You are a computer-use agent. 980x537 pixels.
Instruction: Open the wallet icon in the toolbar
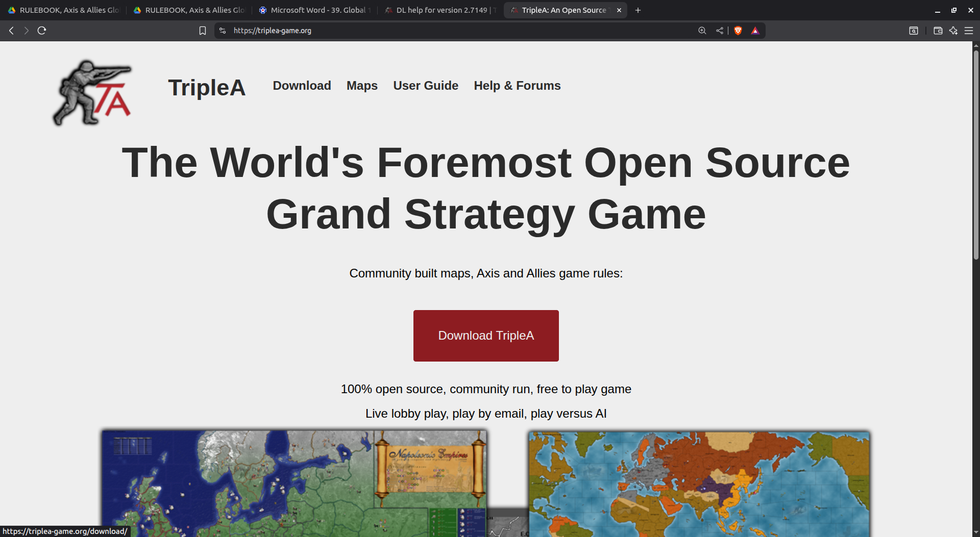(938, 31)
